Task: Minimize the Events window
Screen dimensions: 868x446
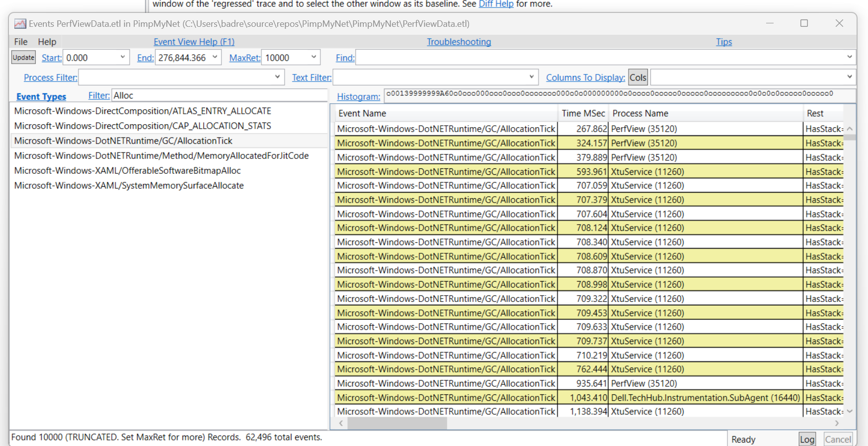Action: (770, 23)
